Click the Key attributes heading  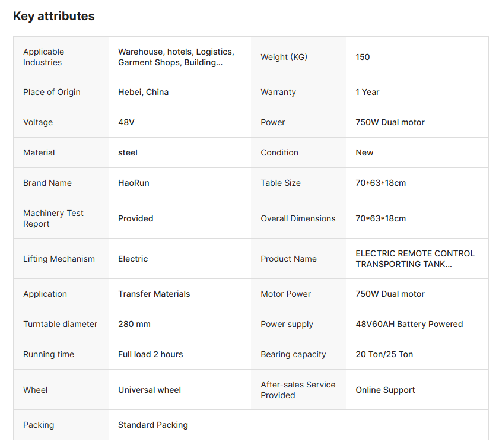coord(54,16)
